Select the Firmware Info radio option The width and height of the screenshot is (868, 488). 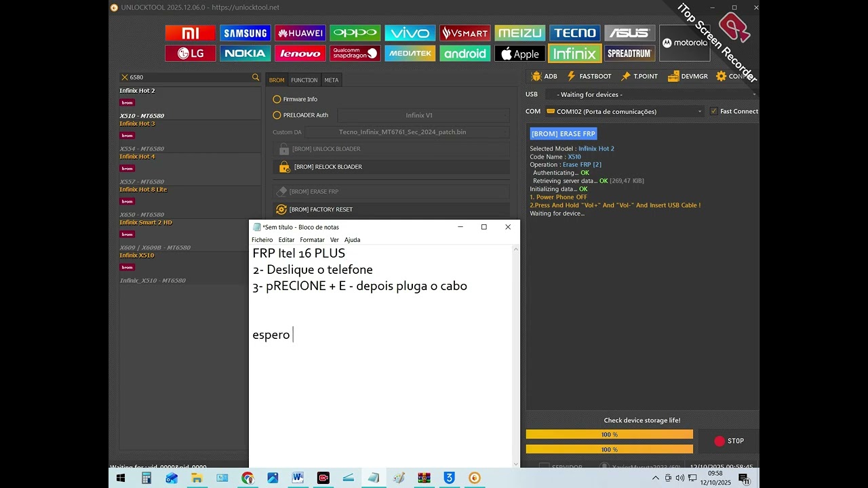pos(295,100)
